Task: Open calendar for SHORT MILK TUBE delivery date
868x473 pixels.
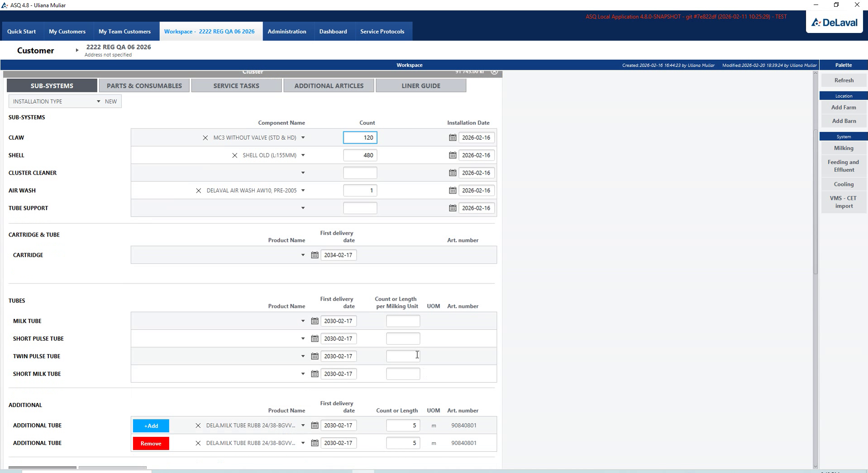Action: 315,374
